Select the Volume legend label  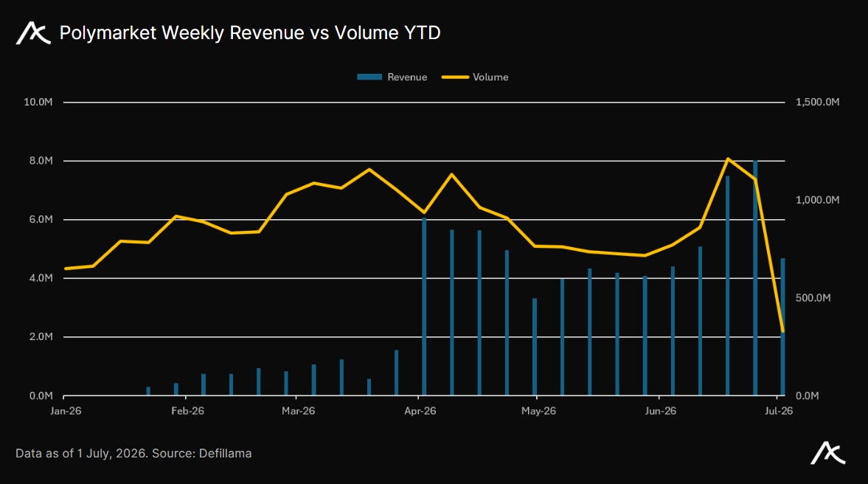point(490,77)
